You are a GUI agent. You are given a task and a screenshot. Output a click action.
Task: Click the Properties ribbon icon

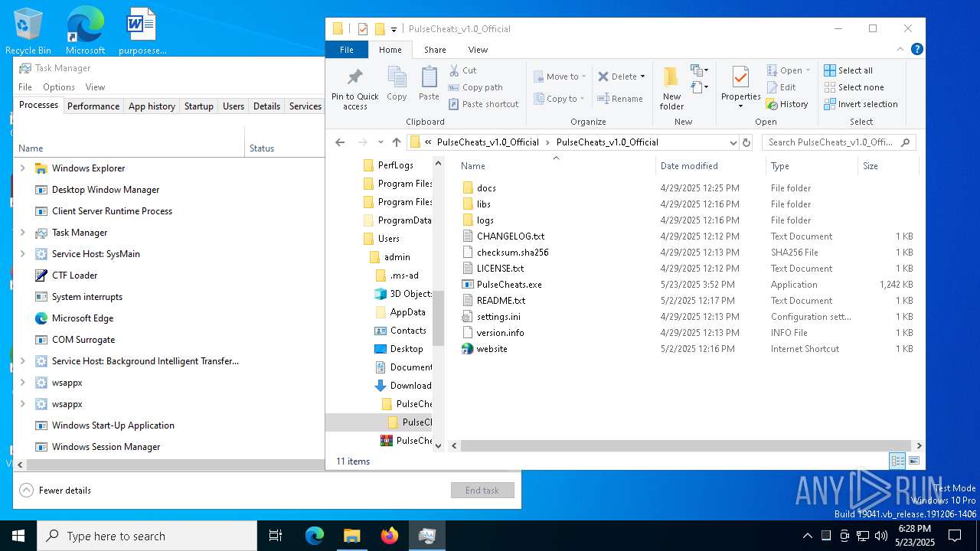pos(740,77)
